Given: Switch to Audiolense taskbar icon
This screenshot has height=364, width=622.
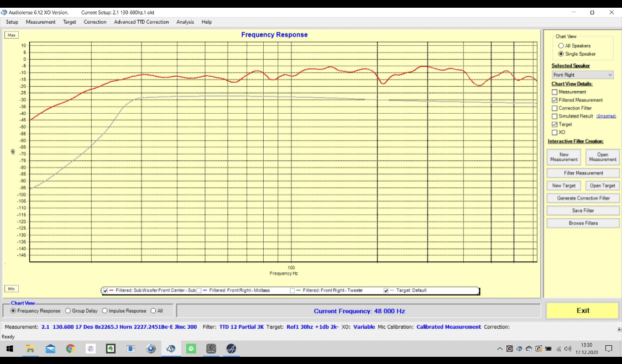Looking at the screenshot, I should tap(171, 349).
